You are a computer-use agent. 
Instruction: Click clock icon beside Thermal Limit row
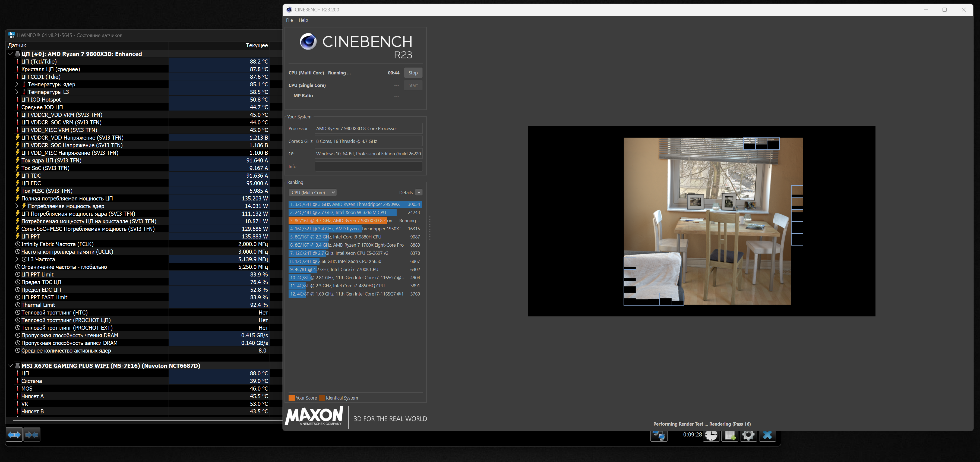(17, 305)
